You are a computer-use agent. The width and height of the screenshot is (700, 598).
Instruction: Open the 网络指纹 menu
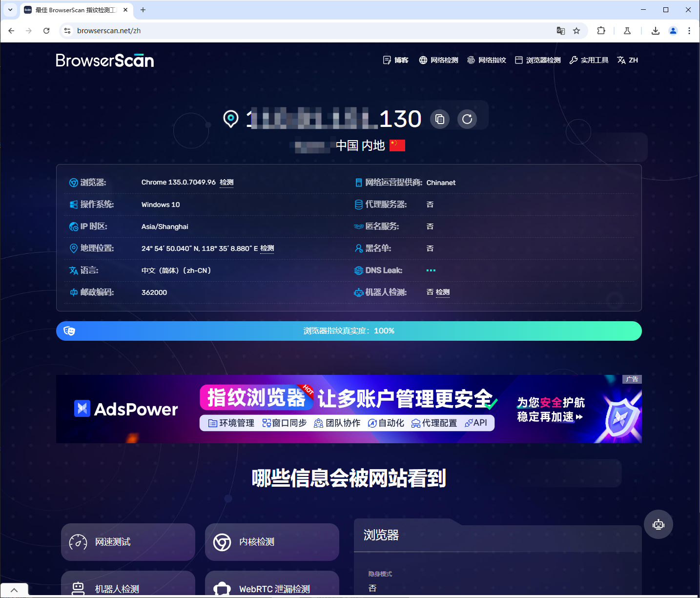(x=487, y=60)
